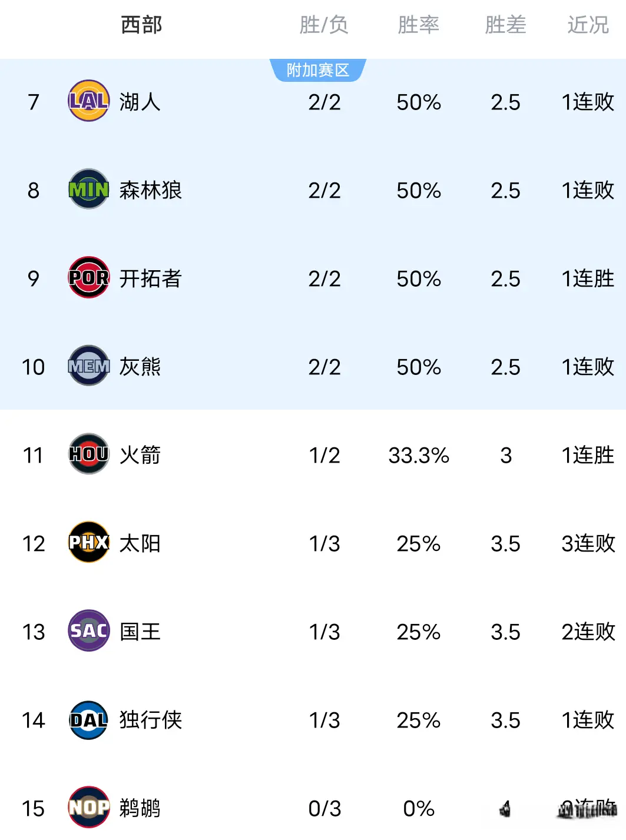Screen dimensions: 626x840
Task: Click the 胜率 column header
Action: point(418,25)
